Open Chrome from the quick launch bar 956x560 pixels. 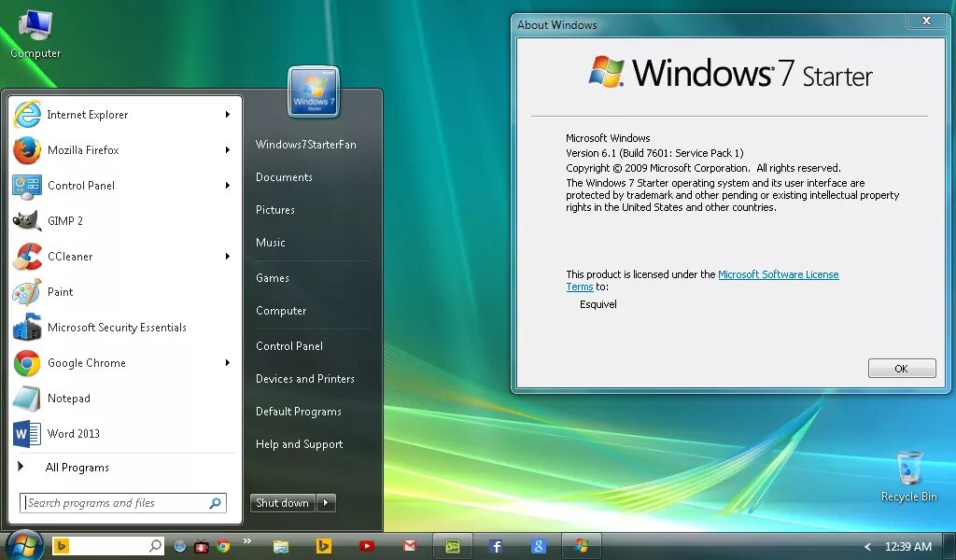coord(224,547)
